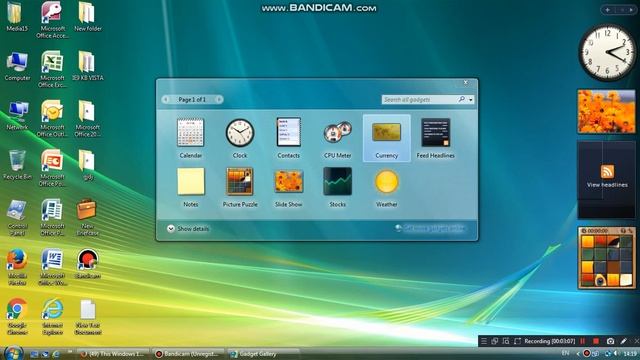Select the Stocks gadget
Image resolution: width=640 pixels, height=360 pixels.
pos(338,187)
